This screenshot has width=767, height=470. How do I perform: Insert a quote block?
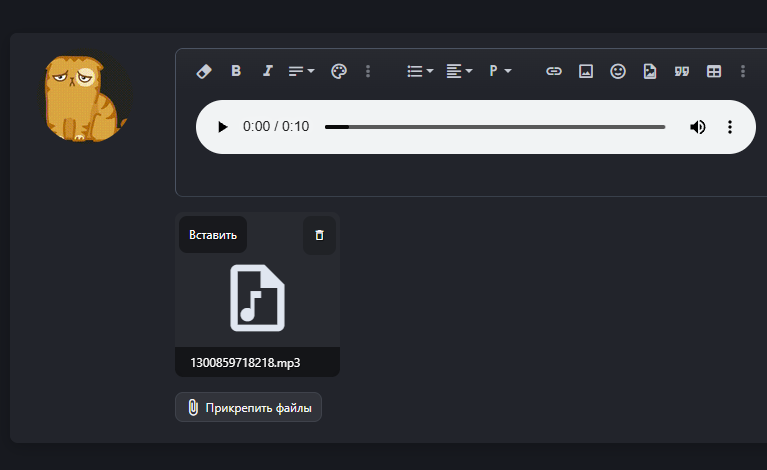point(682,71)
